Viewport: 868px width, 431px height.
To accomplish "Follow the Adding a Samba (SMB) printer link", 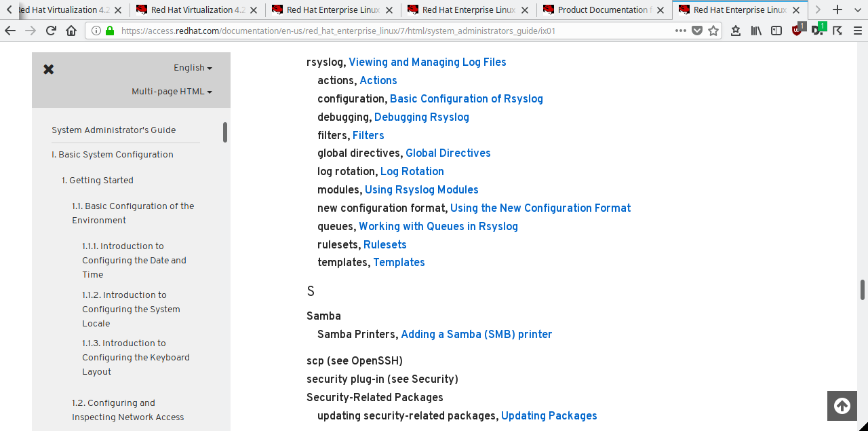I will click(x=476, y=334).
